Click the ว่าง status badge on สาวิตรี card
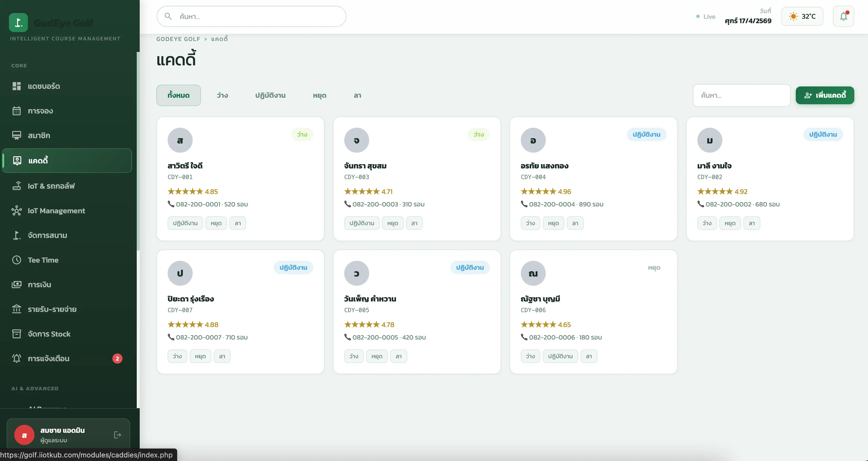This screenshot has width=868, height=461. (x=302, y=134)
